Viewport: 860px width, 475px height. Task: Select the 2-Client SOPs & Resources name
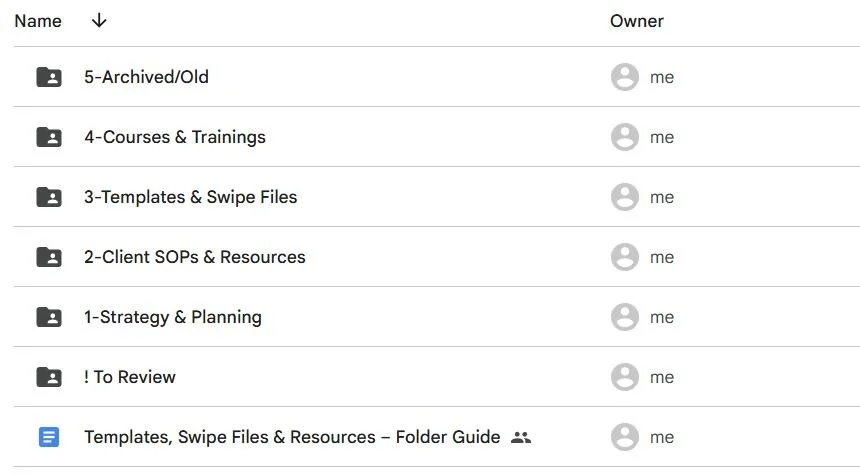click(194, 257)
